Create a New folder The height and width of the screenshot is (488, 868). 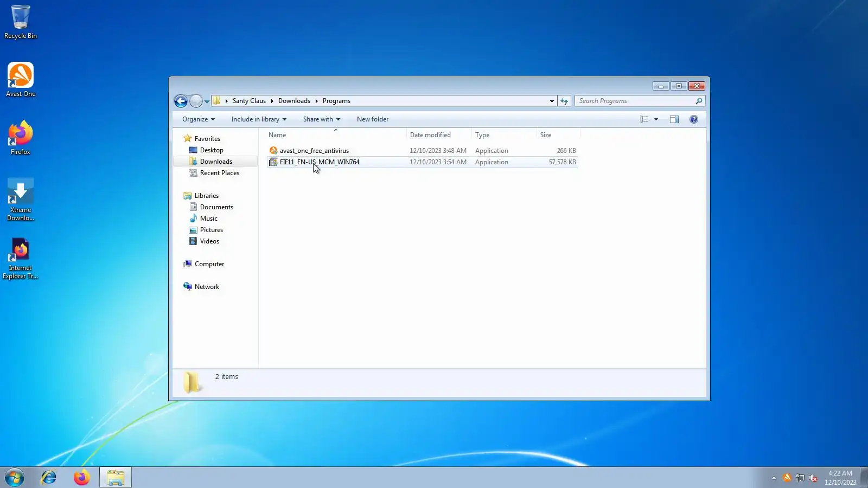tap(373, 119)
